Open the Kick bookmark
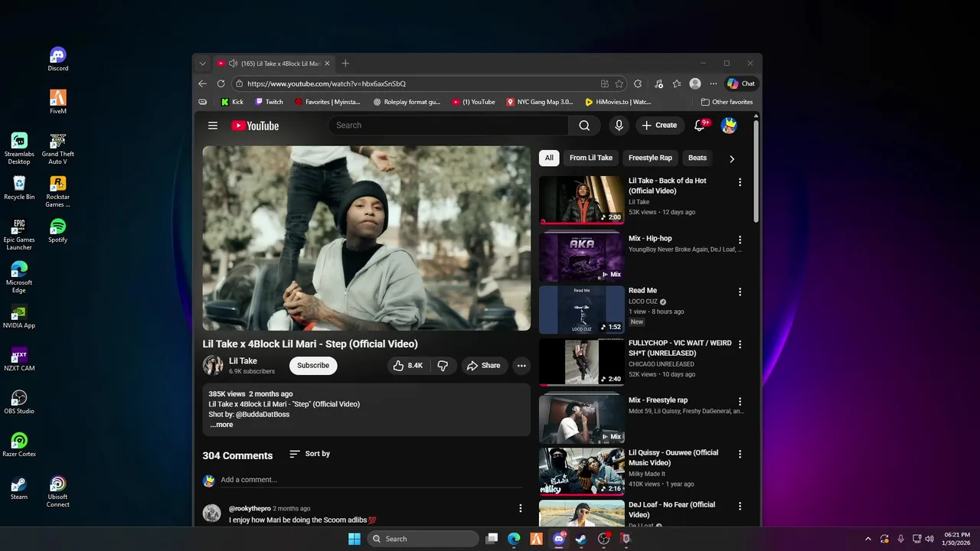The width and height of the screenshot is (980, 551). pyautogui.click(x=232, y=102)
